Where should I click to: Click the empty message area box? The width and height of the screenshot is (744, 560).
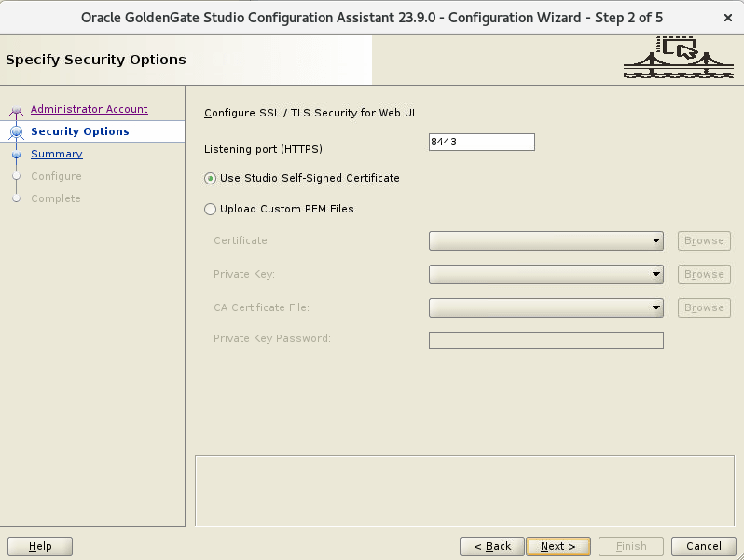(464, 491)
